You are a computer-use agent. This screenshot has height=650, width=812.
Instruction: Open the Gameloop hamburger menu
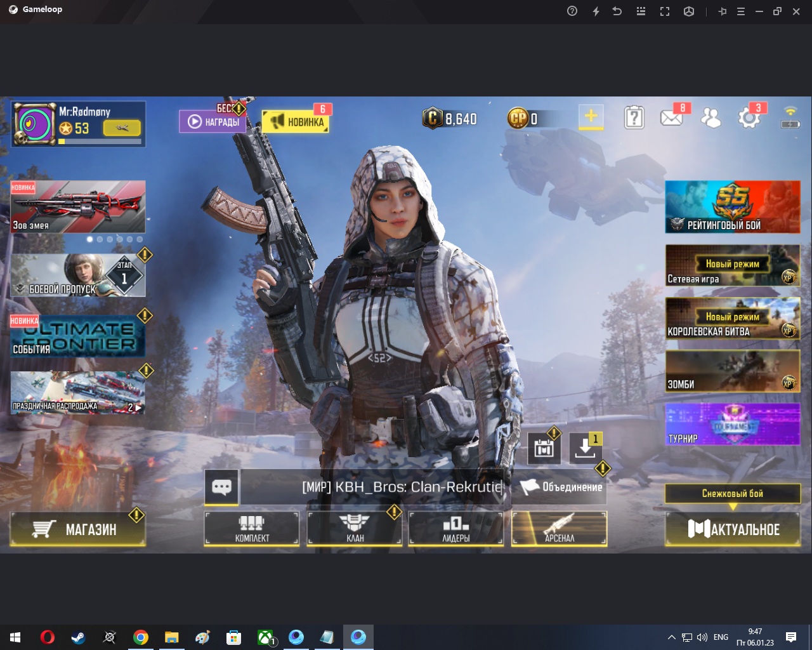tap(740, 11)
